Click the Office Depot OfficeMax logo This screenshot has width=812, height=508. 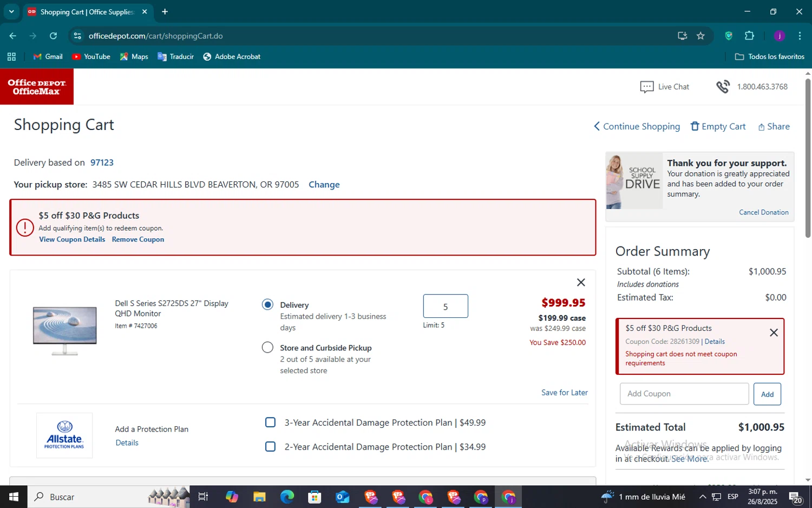pos(37,87)
